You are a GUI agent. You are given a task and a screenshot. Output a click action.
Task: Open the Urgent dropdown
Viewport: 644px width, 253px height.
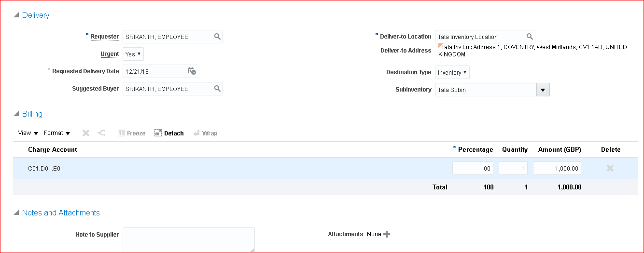coord(133,54)
